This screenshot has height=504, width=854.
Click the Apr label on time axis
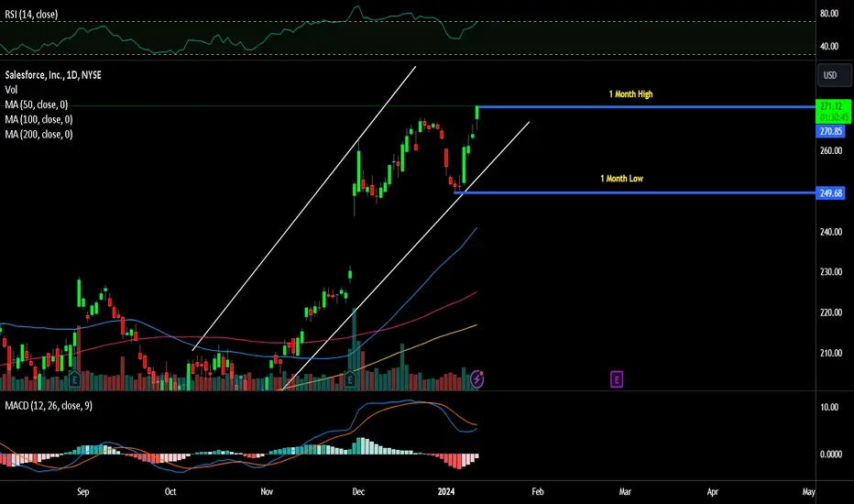[712, 492]
